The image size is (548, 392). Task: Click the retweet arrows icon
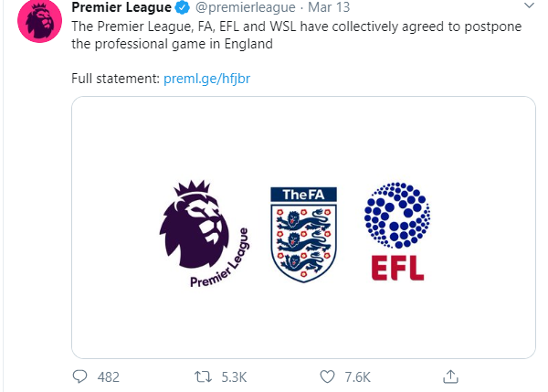203,376
